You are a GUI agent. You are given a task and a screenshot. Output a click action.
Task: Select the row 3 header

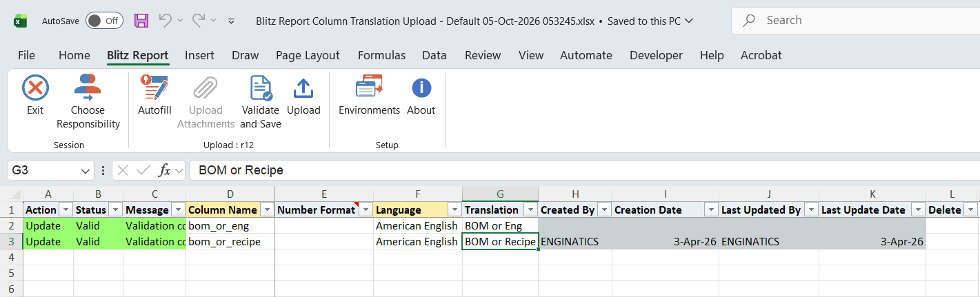tap(11, 242)
